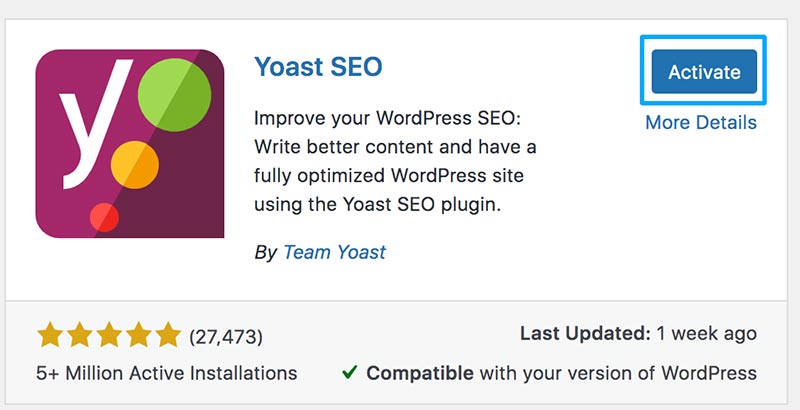
Task: Click the second rating star
Action: (x=80, y=334)
